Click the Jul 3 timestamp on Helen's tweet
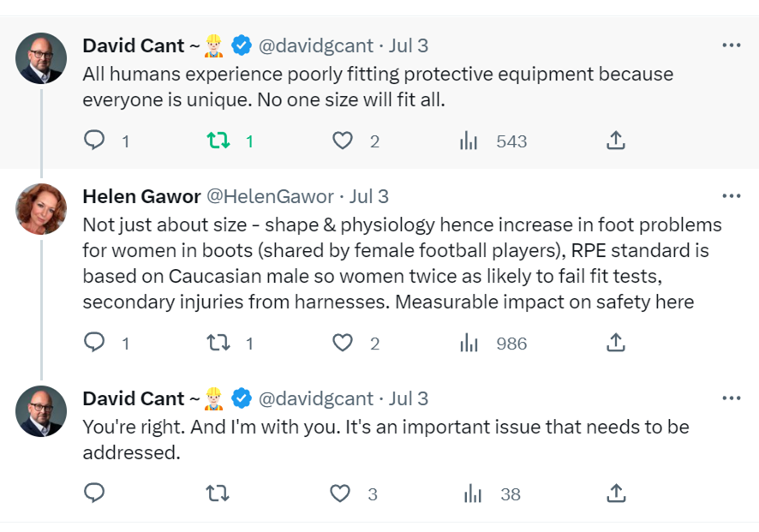 tap(370, 195)
